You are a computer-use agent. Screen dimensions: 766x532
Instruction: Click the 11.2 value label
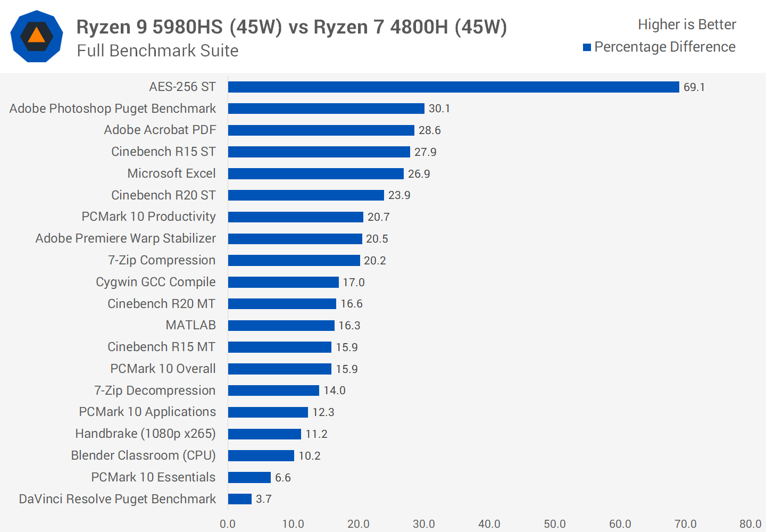coord(317,434)
